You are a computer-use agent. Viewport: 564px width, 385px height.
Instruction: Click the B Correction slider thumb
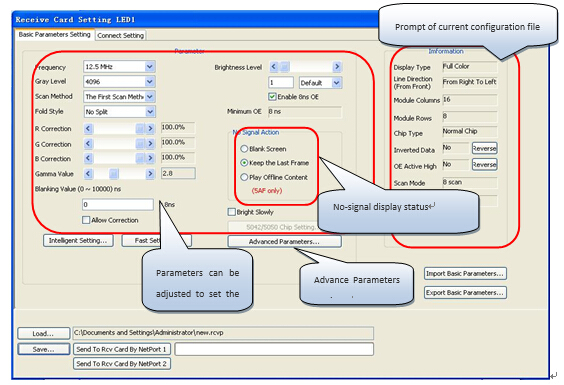[x=140, y=158]
